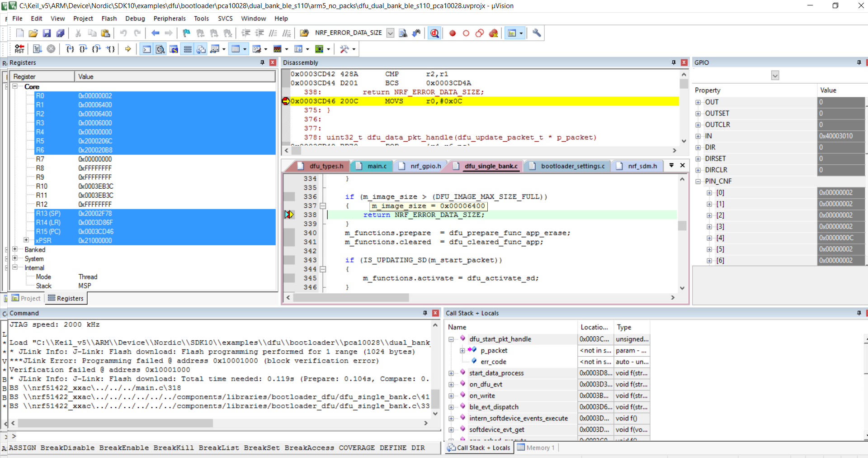The width and height of the screenshot is (868, 458).
Task: Close the active editor tab with X
Action: pyautogui.click(x=683, y=166)
